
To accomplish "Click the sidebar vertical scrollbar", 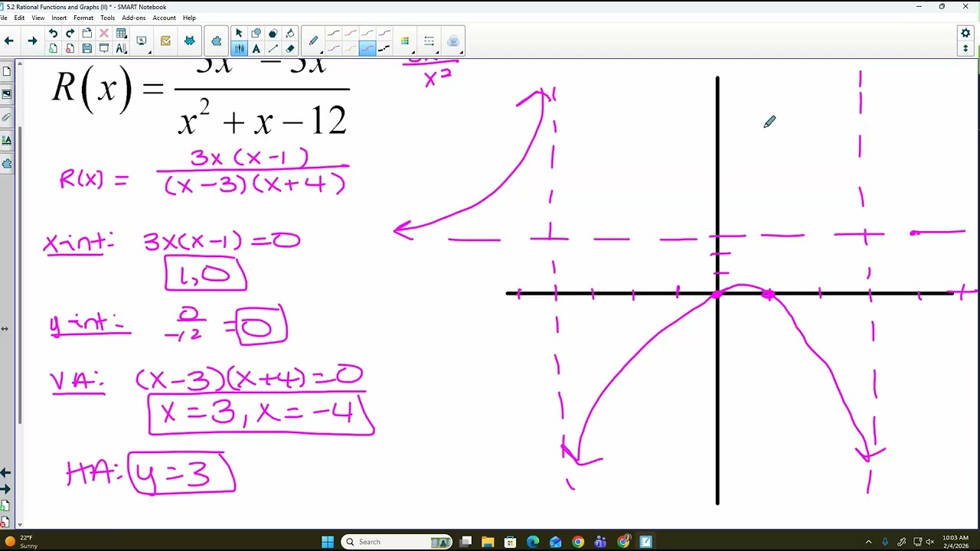I will 21,275.
